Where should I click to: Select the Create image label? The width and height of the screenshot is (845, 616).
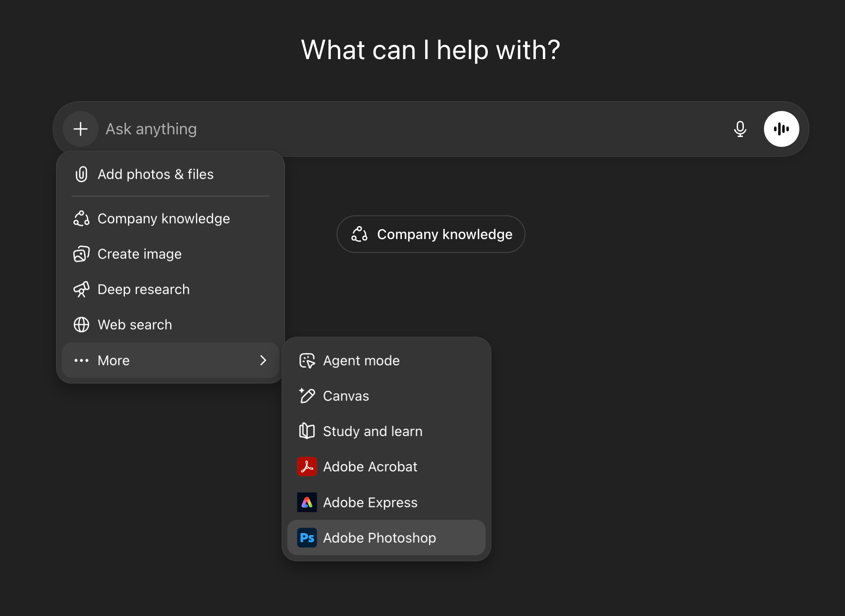click(140, 254)
